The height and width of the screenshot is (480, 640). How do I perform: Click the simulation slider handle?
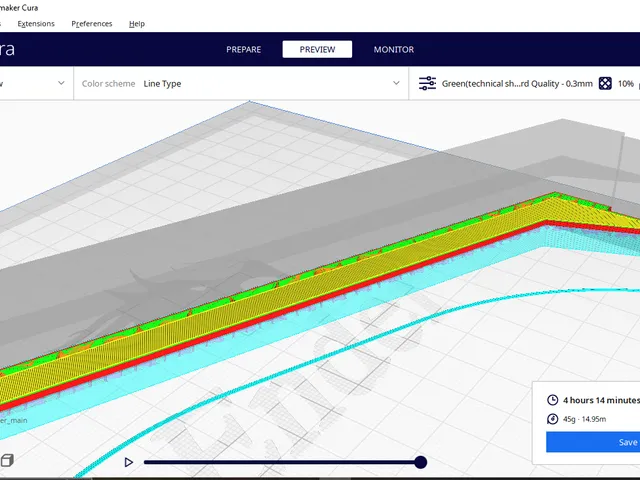pyautogui.click(x=420, y=462)
